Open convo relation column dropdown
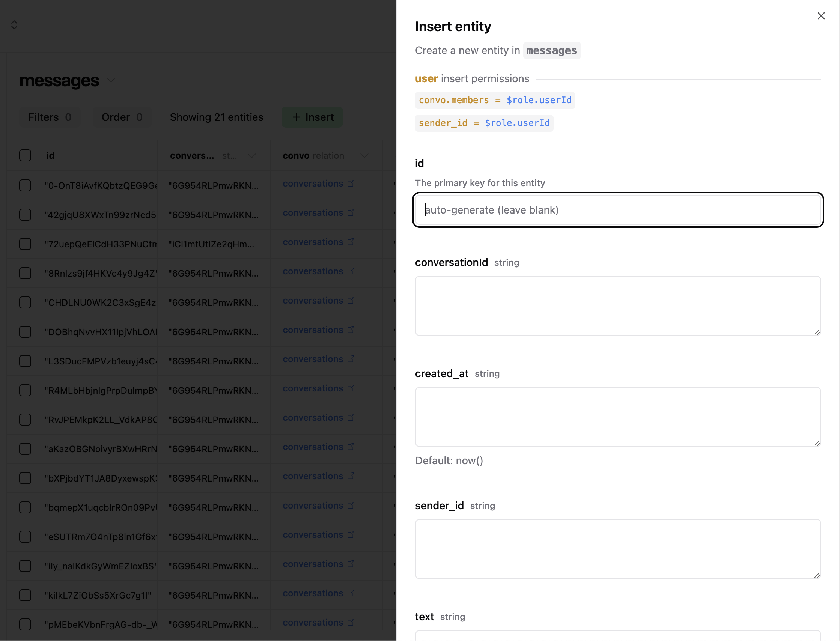840x641 pixels. [x=364, y=156]
